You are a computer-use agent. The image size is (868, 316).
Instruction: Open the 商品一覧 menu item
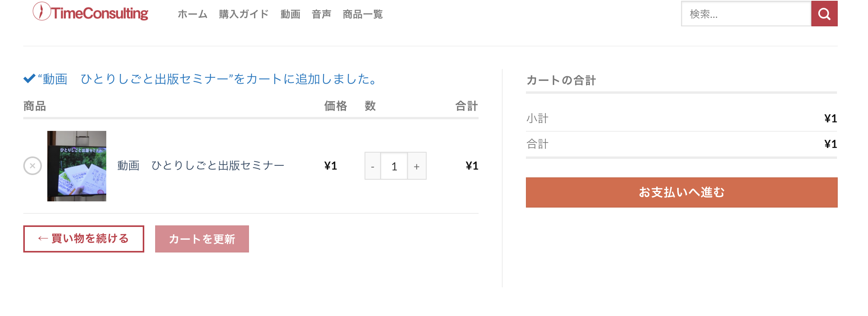point(363,14)
